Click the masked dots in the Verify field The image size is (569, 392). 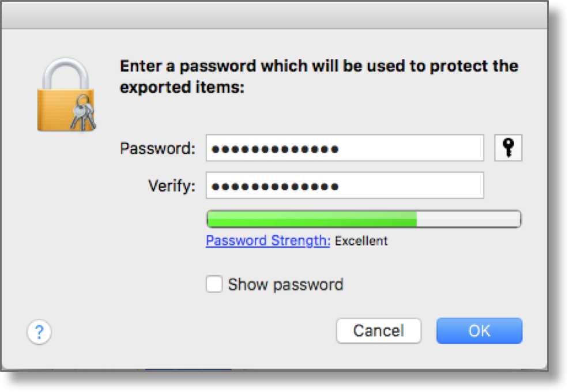tap(275, 187)
